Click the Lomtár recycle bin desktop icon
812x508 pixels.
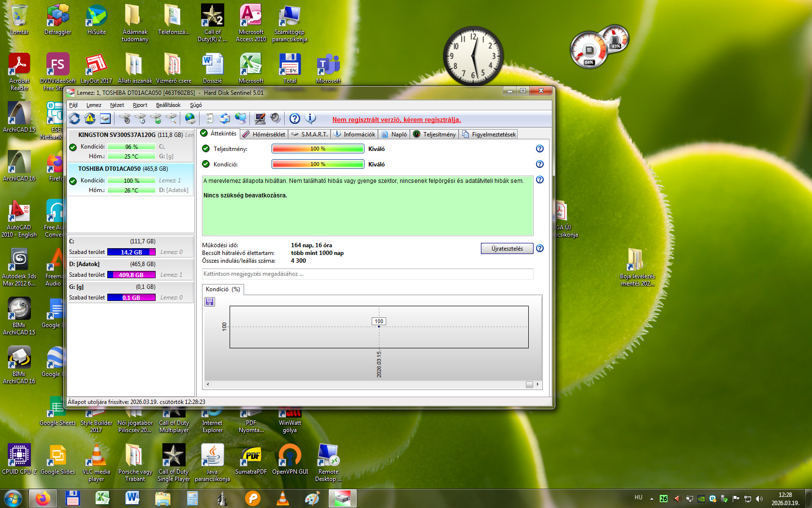[19, 19]
